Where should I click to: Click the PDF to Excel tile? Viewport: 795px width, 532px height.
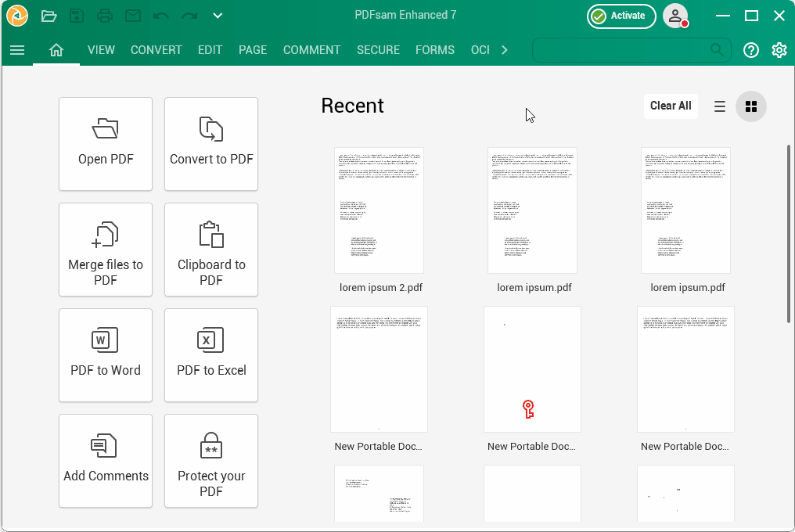[211, 355]
